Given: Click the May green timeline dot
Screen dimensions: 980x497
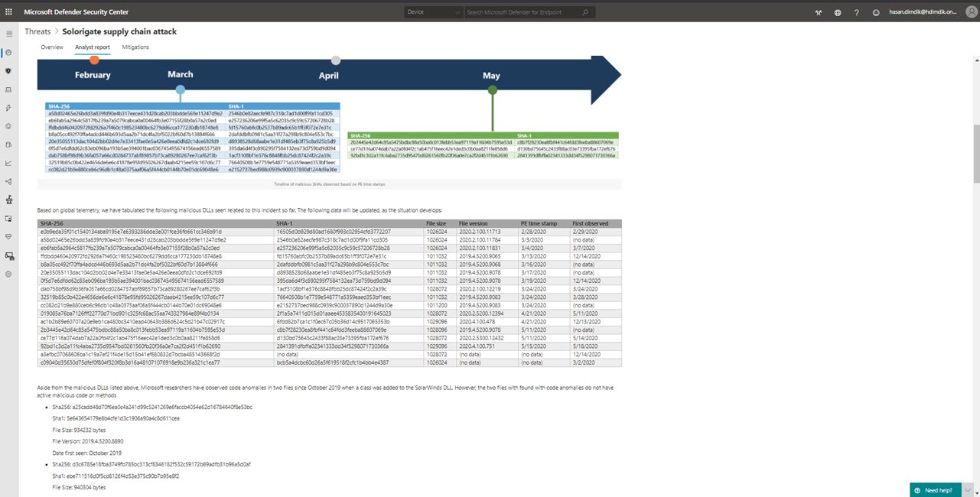Looking at the screenshot, I should point(492,90).
